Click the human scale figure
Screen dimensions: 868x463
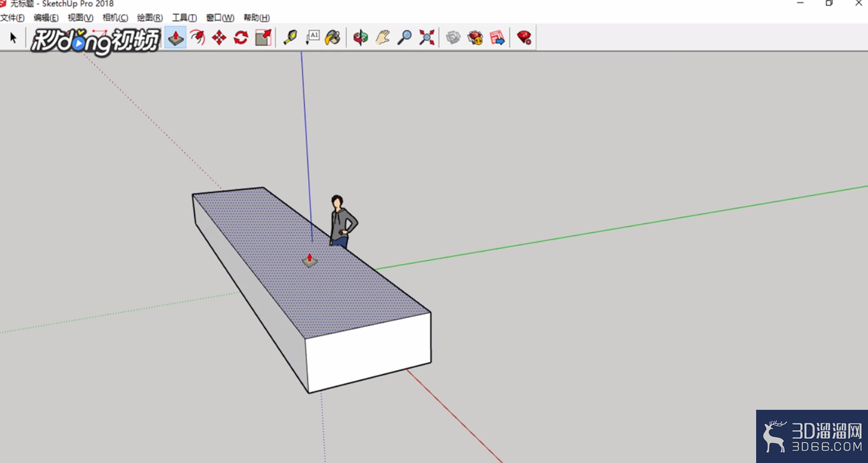tap(342, 221)
